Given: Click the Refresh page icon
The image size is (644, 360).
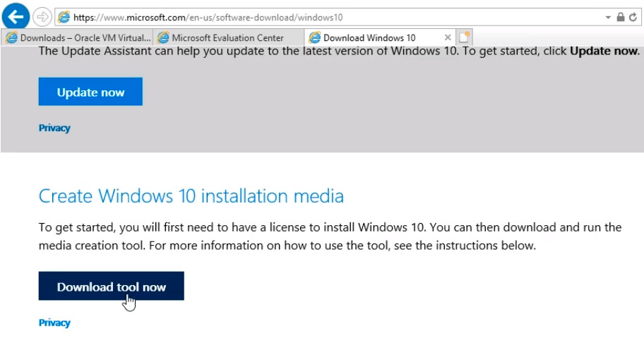Looking at the screenshot, I should pos(633,17).
